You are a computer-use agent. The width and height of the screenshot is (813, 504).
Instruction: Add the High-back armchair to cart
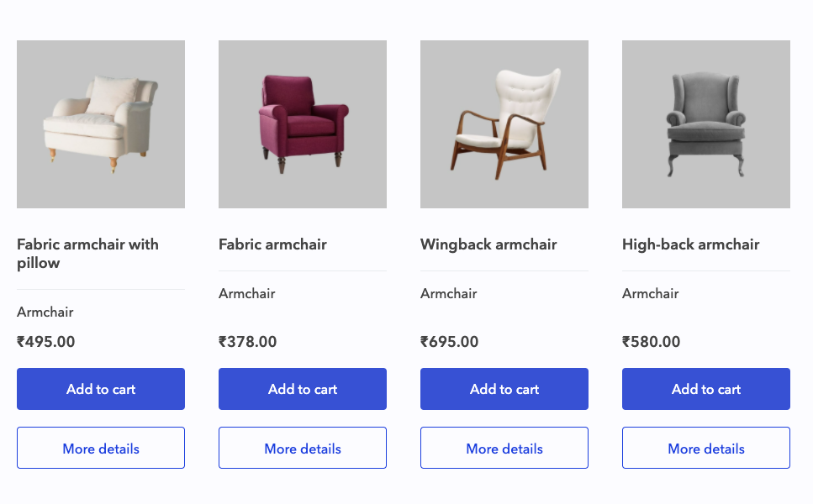(706, 389)
